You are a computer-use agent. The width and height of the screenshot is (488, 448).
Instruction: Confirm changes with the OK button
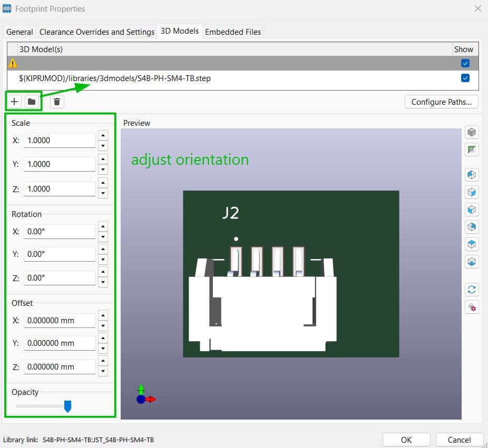click(x=406, y=440)
